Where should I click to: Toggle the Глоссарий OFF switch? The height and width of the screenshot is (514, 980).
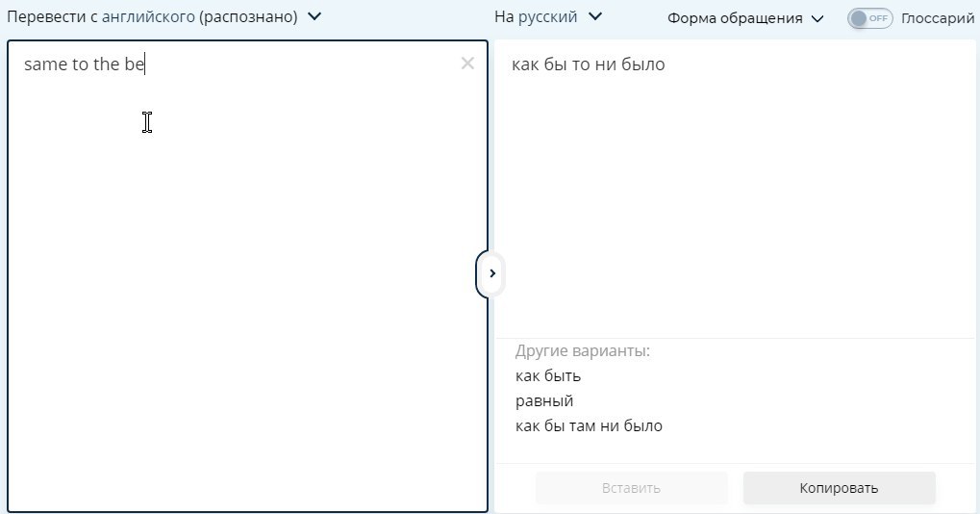coord(869,18)
